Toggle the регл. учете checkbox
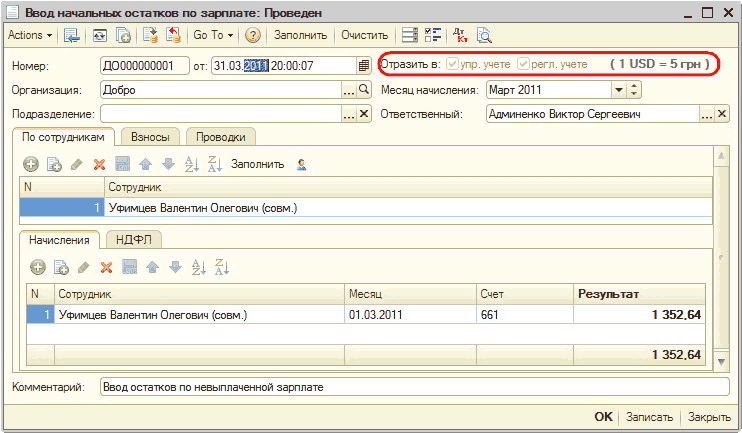Image resolution: width=742 pixels, height=433 pixels. 522,65
